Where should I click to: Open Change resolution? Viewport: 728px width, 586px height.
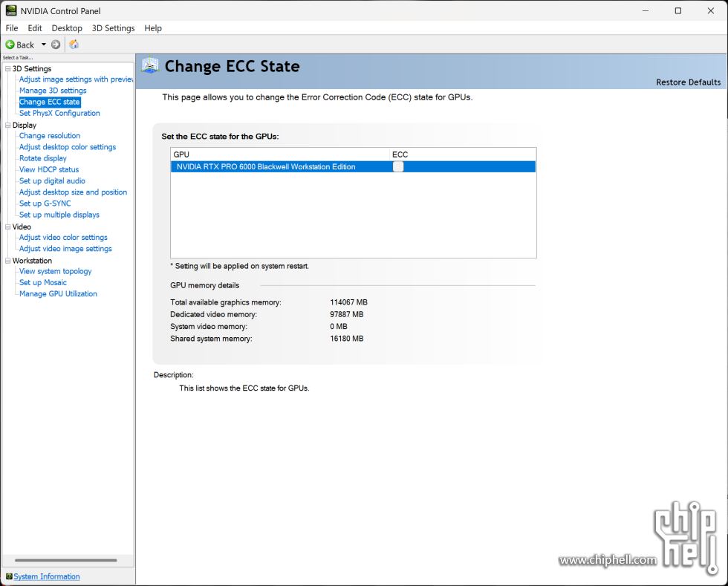50,136
